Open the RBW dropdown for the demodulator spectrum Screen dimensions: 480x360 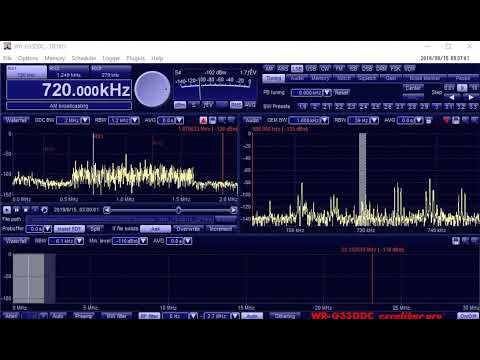(374, 120)
